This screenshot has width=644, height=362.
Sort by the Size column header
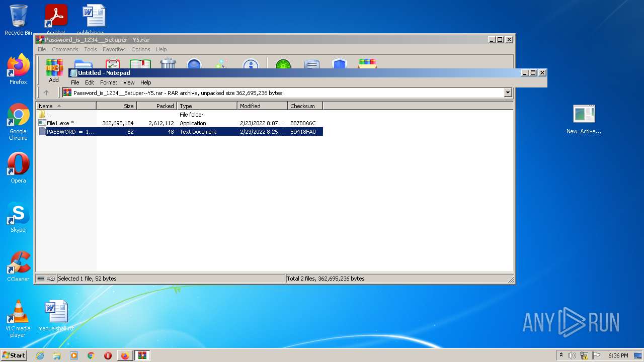coord(116,106)
